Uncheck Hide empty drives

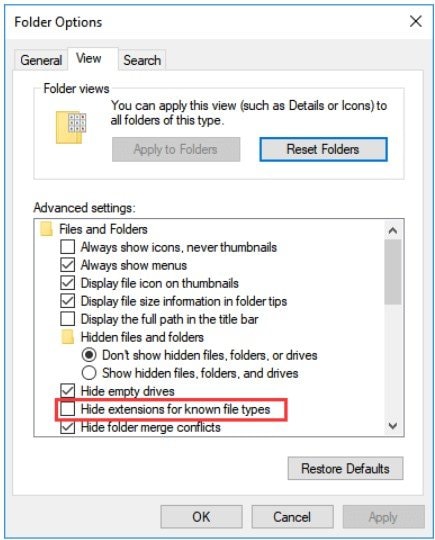click(68, 391)
